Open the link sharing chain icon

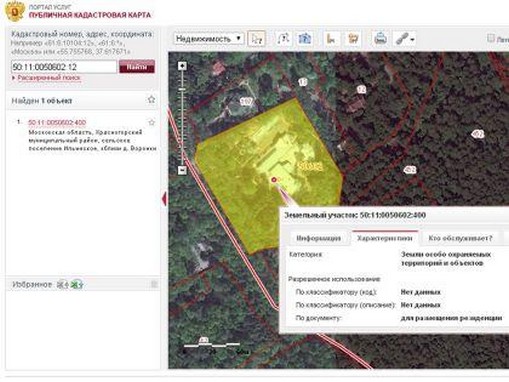405,39
